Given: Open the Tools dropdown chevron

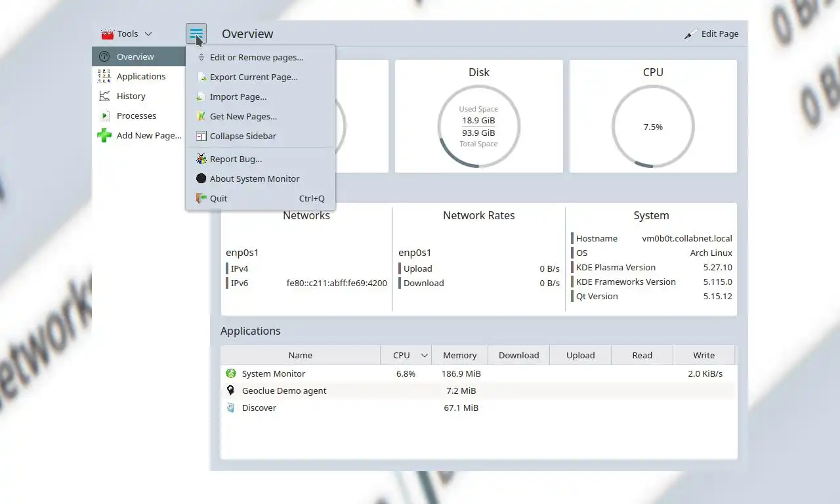Looking at the screenshot, I should coord(148,33).
